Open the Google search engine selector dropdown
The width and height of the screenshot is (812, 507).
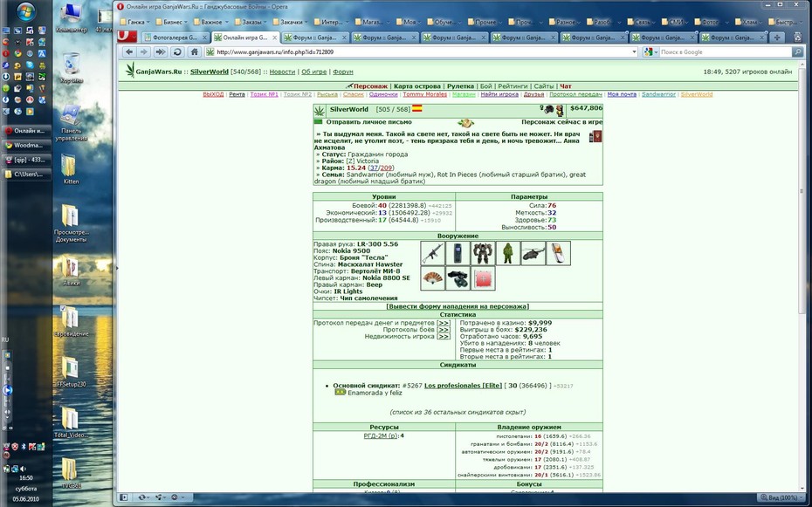click(x=650, y=52)
